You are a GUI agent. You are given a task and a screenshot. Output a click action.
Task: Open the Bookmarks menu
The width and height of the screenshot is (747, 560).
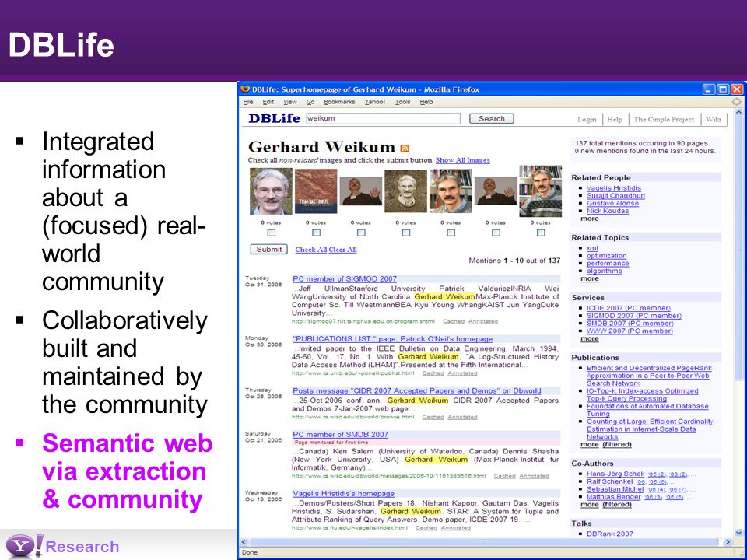coord(340,102)
